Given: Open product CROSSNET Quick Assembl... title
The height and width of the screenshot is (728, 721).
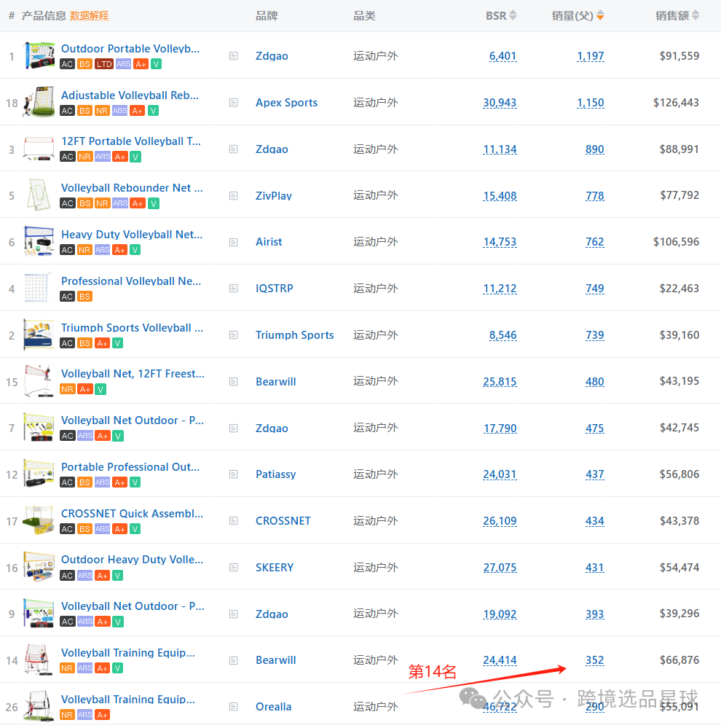Looking at the screenshot, I should click(x=133, y=514).
